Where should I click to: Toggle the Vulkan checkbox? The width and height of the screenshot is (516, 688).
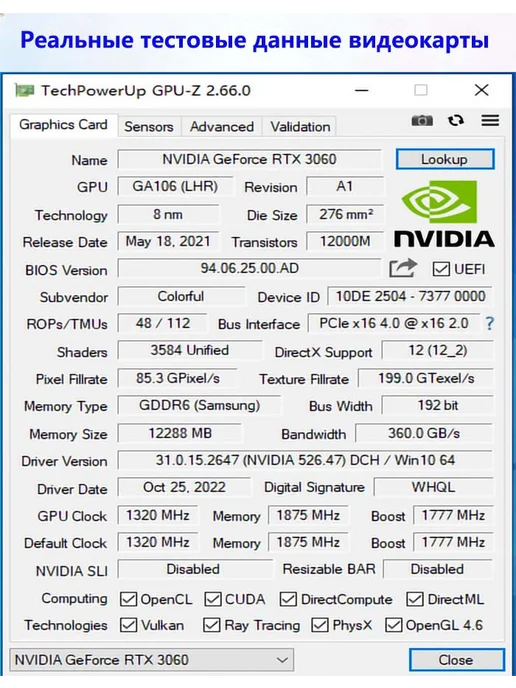click(128, 625)
